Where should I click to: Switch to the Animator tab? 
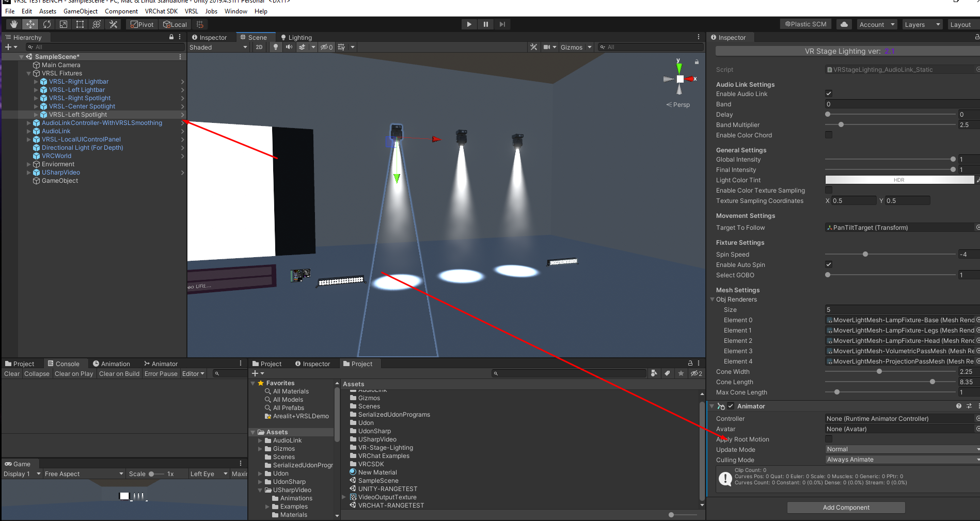pos(161,364)
